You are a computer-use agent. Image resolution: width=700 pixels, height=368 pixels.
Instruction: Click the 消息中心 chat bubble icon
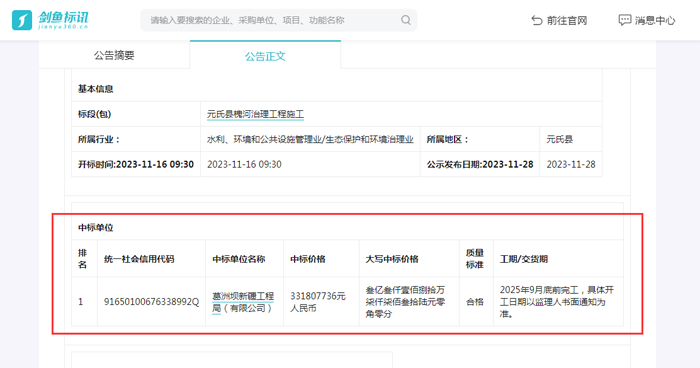point(625,20)
